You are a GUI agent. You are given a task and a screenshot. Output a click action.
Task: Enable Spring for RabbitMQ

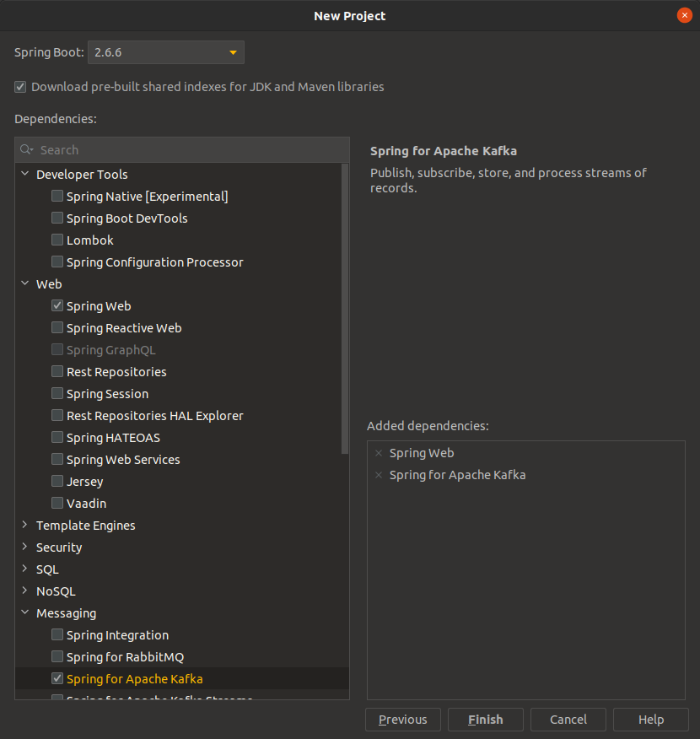tap(57, 656)
